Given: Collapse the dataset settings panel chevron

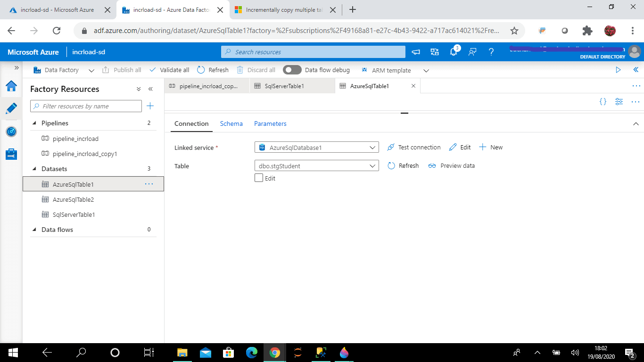Looking at the screenshot, I should point(636,124).
